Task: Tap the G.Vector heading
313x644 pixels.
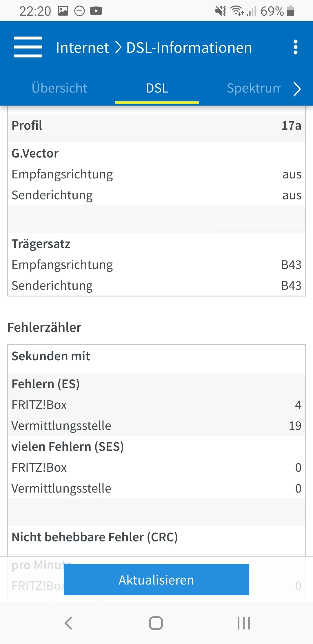Action: tap(35, 153)
